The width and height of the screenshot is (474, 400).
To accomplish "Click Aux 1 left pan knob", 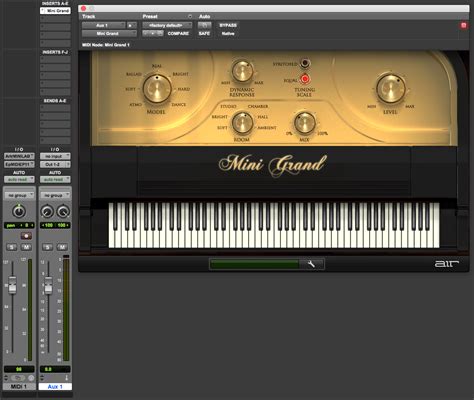I will pos(47,211).
